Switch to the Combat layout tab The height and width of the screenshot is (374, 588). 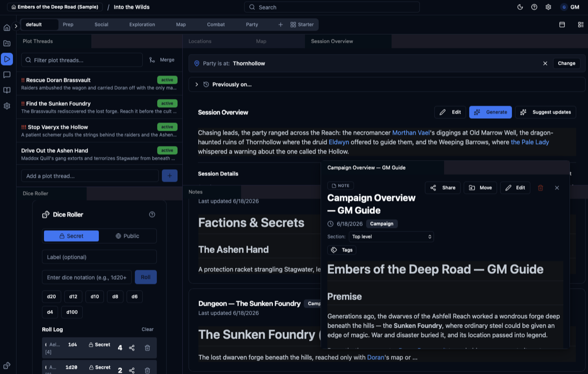coord(216,24)
